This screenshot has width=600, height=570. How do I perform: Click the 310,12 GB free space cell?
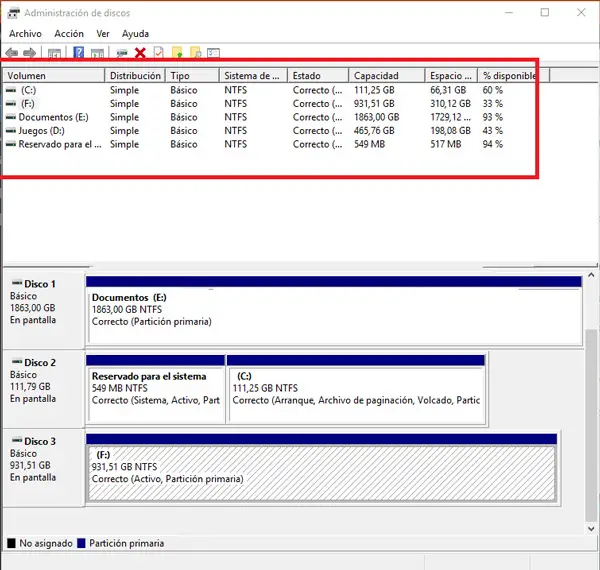tap(450, 104)
